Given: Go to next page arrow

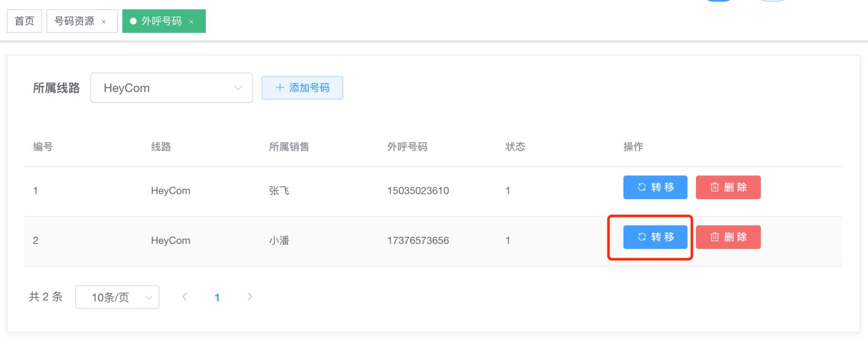Looking at the screenshot, I should (250, 297).
